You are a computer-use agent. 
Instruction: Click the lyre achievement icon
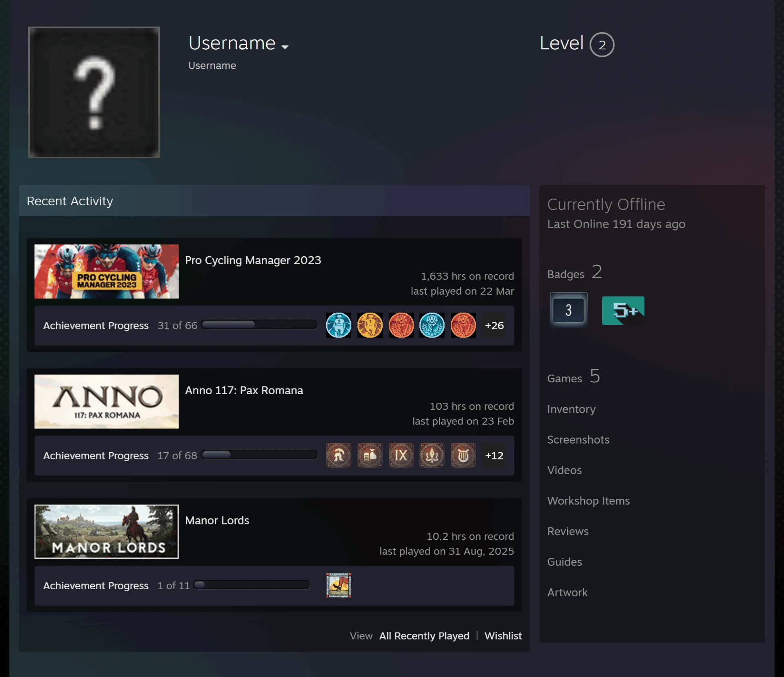[463, 455]
